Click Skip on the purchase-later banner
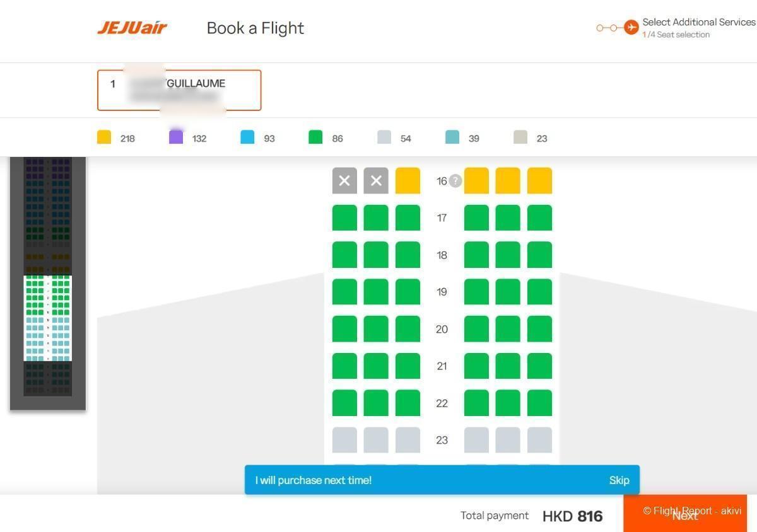 tap(619, 480)
